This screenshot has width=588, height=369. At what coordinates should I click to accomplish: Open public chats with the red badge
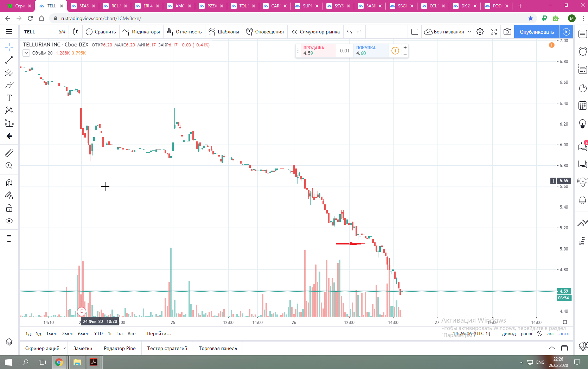tap(583, 146)
